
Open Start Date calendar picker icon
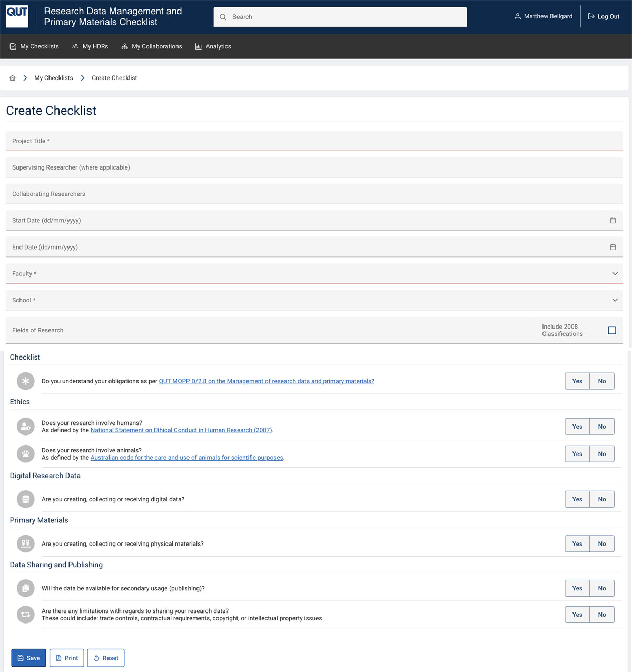click(x=613, y=221)
